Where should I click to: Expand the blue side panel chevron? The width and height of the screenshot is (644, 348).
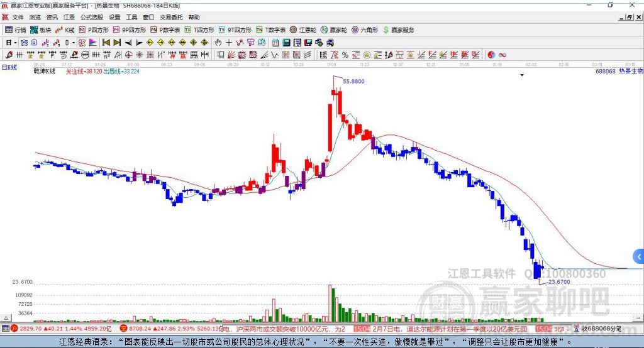639,257
